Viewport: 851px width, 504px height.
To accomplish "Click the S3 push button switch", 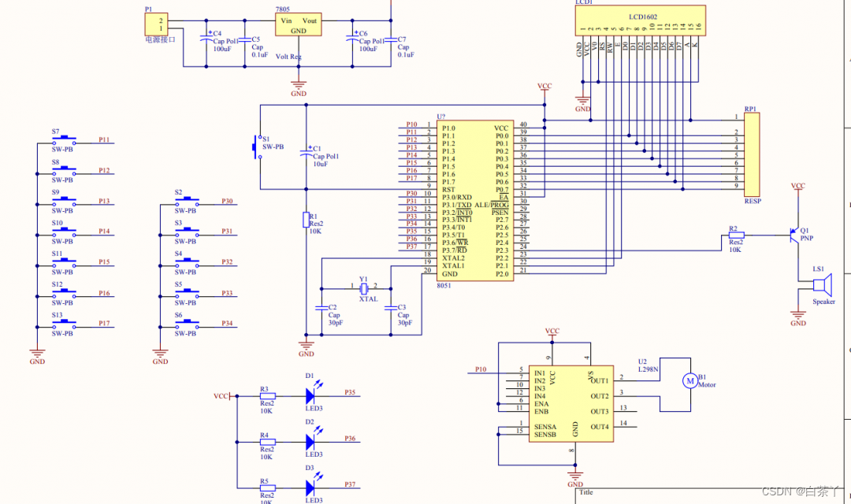I will coord(188,232).
